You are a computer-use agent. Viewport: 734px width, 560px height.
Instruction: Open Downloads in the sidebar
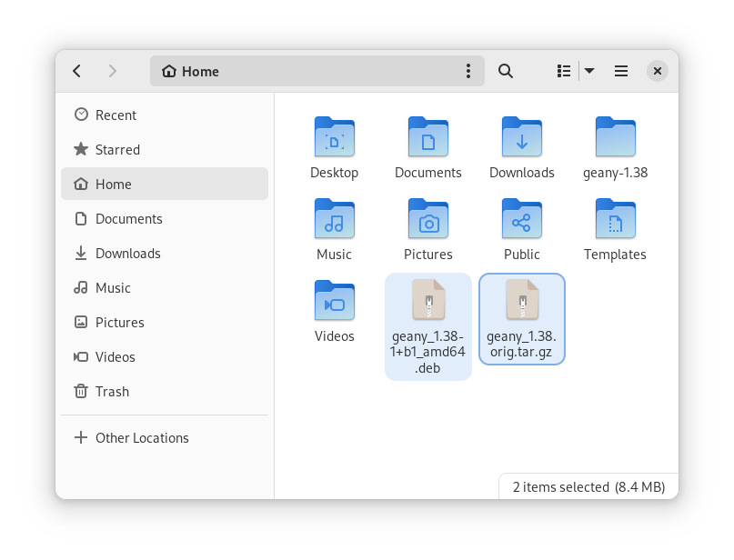[x=165, y=253]
